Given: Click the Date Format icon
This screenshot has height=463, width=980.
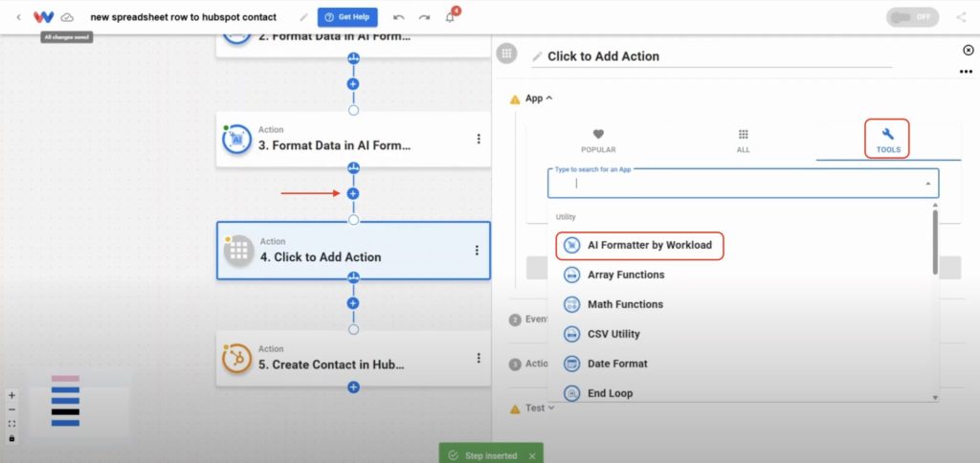Looking at the screenshot, I should [571, 364].
